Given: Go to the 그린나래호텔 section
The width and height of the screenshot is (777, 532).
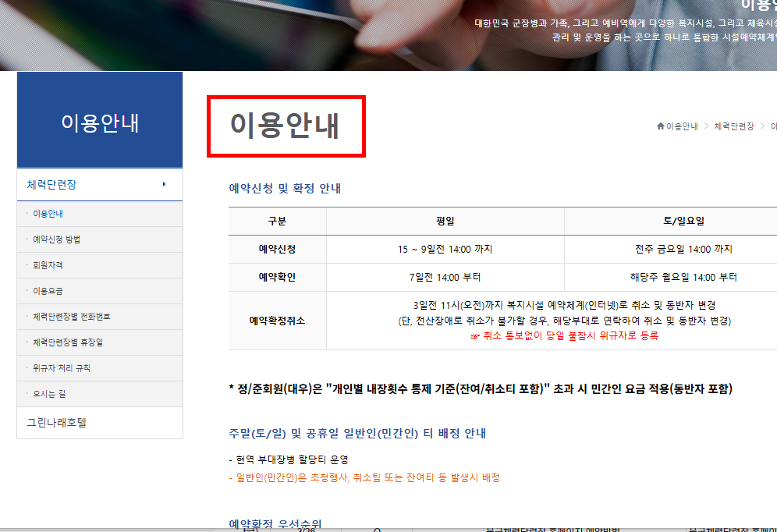Looking at the screenshot, I should (56, 421).
